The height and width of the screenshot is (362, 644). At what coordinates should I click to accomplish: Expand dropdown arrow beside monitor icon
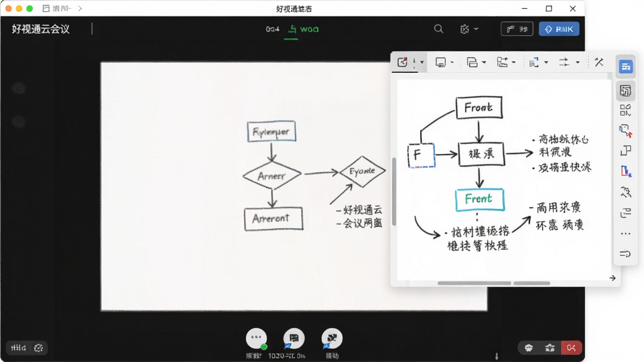pos(452,62)
